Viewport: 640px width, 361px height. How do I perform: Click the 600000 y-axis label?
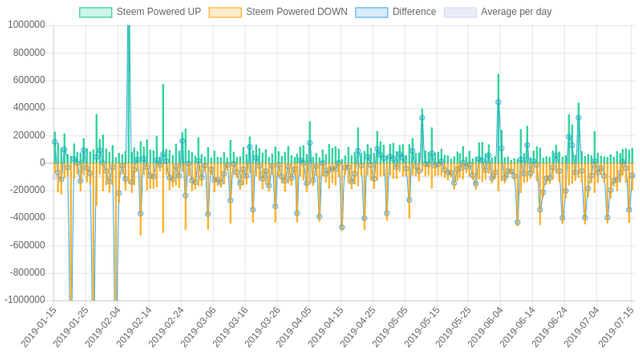tap(29, 80)
